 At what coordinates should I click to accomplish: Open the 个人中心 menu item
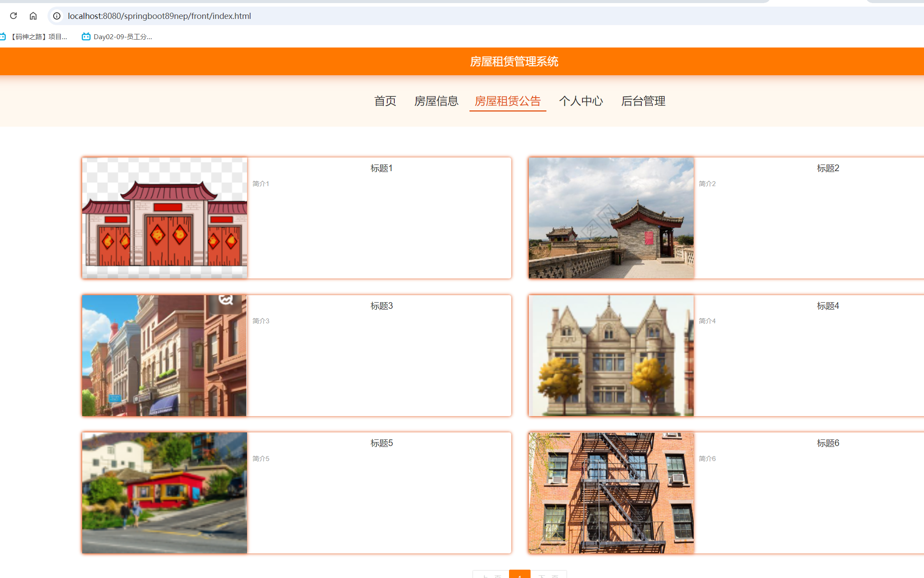[581, 101]
